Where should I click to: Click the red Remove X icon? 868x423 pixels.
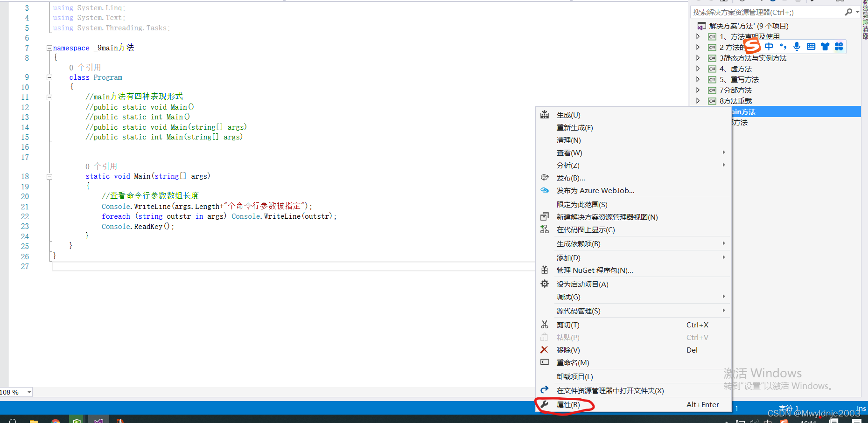tap(544, 350)
